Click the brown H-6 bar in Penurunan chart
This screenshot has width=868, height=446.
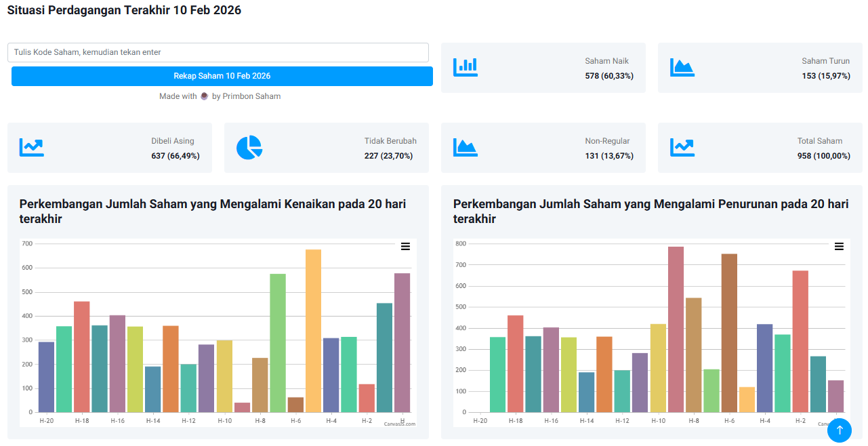tap(729, 333)
